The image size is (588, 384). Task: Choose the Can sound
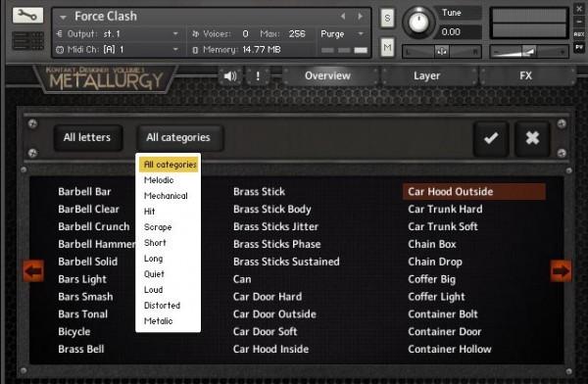pyautogui.click(x=242, y=279)
